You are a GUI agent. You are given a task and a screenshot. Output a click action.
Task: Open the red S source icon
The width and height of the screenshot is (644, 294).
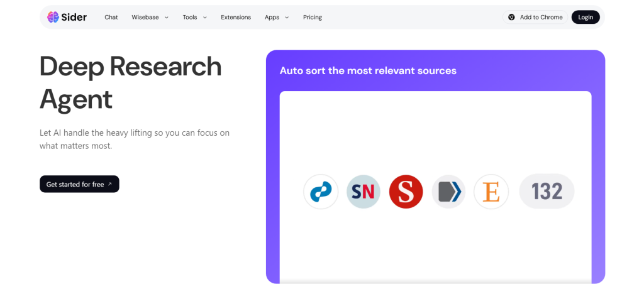406,192
